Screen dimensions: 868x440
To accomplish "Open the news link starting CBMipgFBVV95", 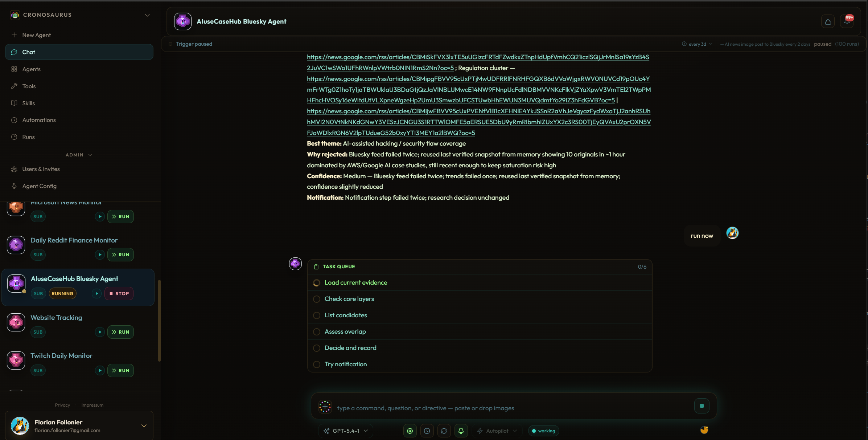I will click(x=479, y=90).
